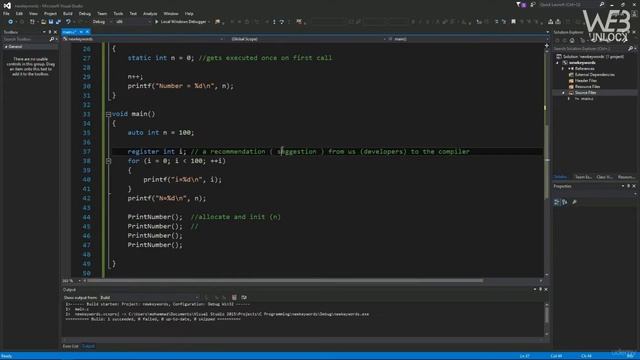Open the newkeywords project scope dropdown
The image size is (640, 360).
[x=143, y=39]
